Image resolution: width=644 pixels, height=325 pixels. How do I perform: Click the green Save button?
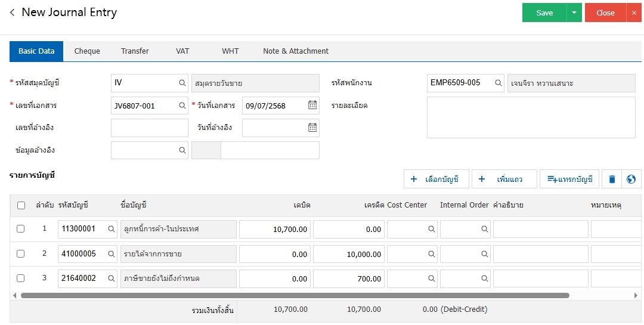point(544,13)
